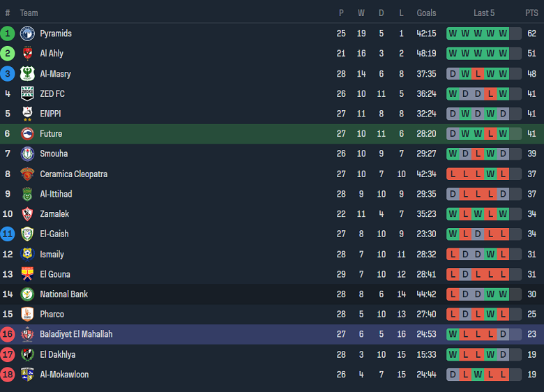Click the Al Ahly club logo
This screenshot has height=392, width=544.
[x=27, y=54]
